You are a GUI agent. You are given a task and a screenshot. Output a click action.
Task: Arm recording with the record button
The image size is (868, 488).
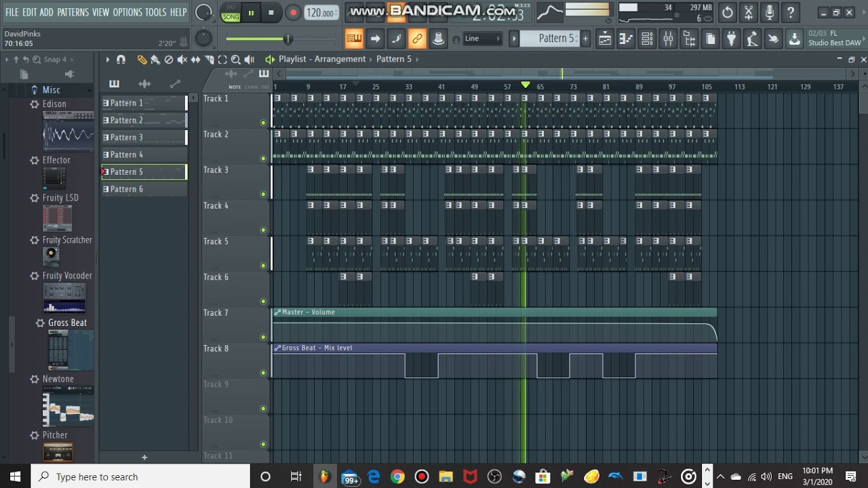click(293, 12)
